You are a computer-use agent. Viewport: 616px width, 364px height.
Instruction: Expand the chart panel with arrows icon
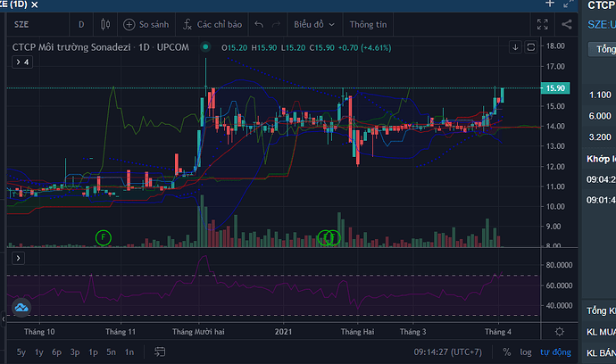[569, 4]
